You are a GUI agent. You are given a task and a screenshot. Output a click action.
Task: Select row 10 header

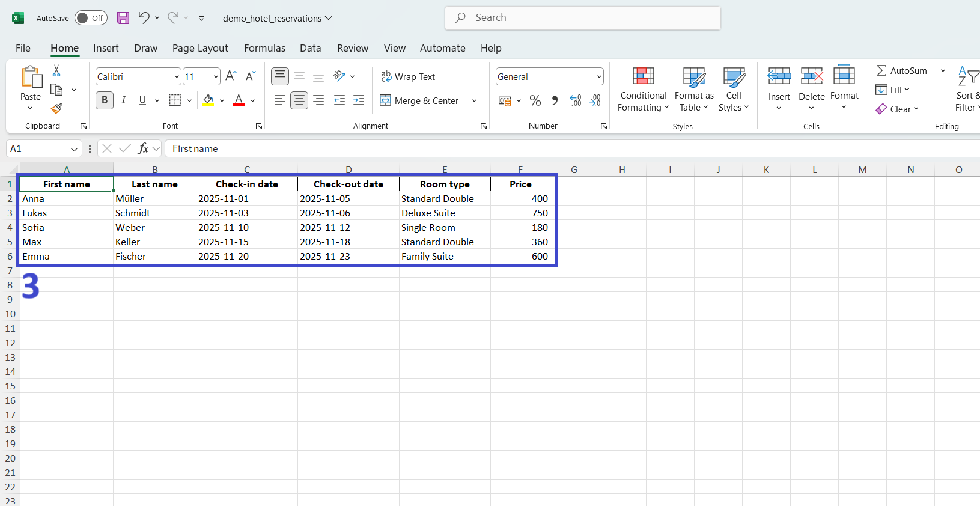[x=10, y=314]
